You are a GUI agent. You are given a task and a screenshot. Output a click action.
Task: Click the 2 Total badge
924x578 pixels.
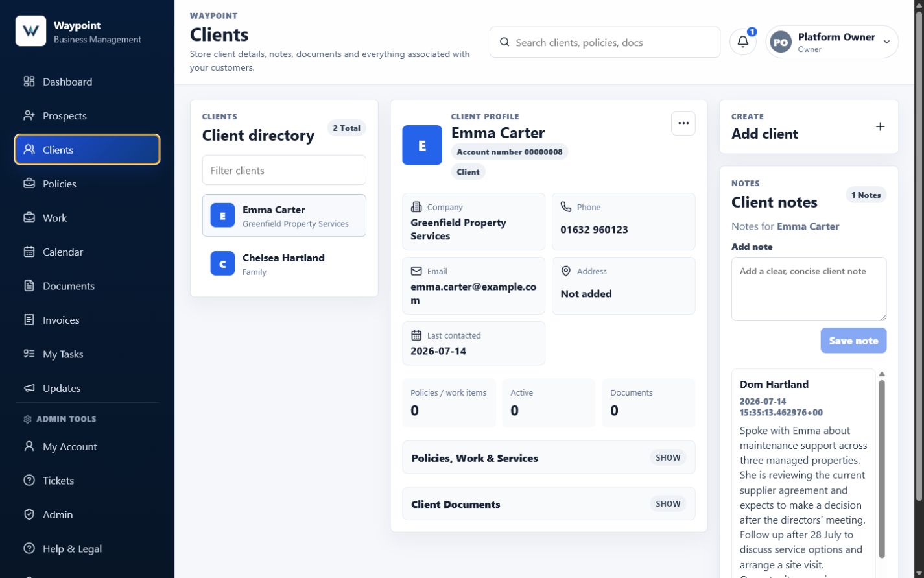[346, 128]
